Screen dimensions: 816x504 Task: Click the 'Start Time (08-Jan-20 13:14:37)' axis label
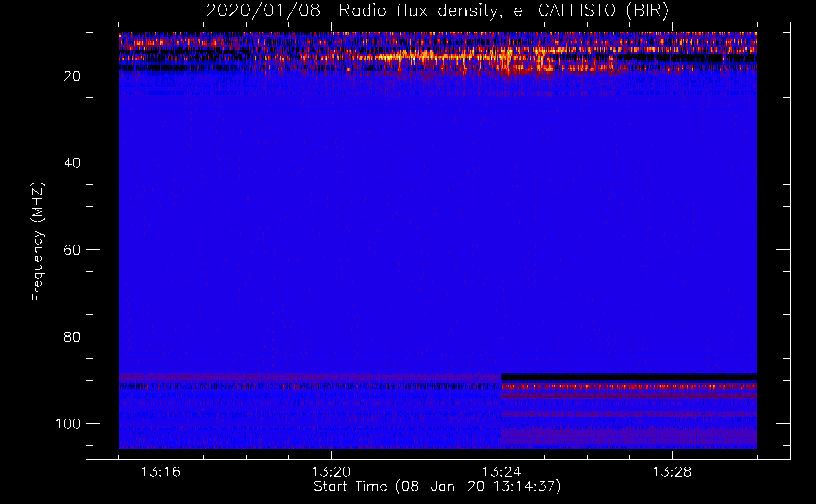[x=437, y=487]
